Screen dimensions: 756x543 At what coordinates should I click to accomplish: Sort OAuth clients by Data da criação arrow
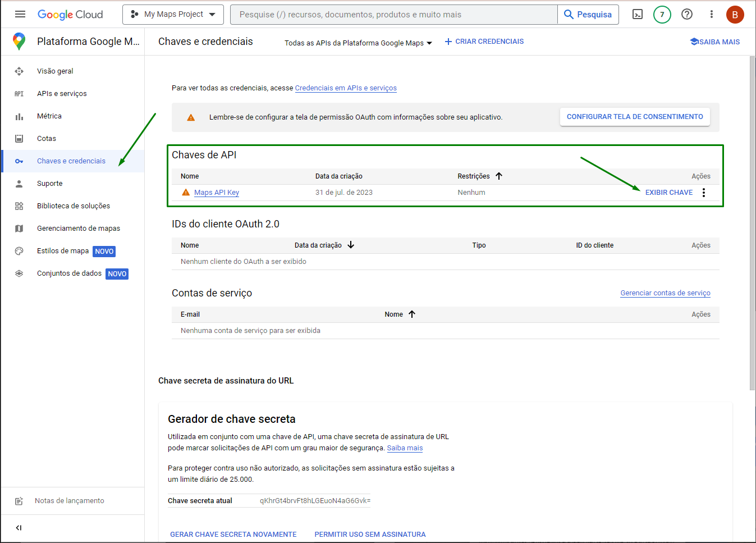tap(351, 245)
